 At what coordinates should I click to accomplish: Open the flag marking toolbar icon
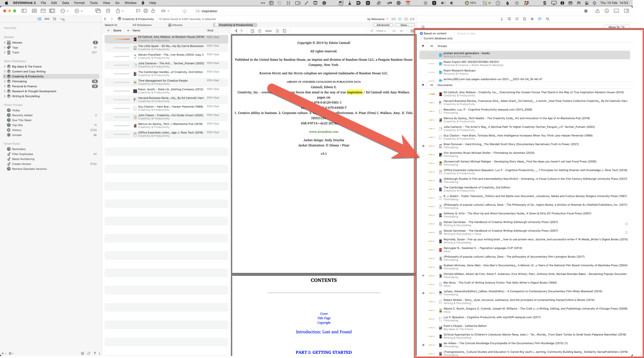pos(138,11)
